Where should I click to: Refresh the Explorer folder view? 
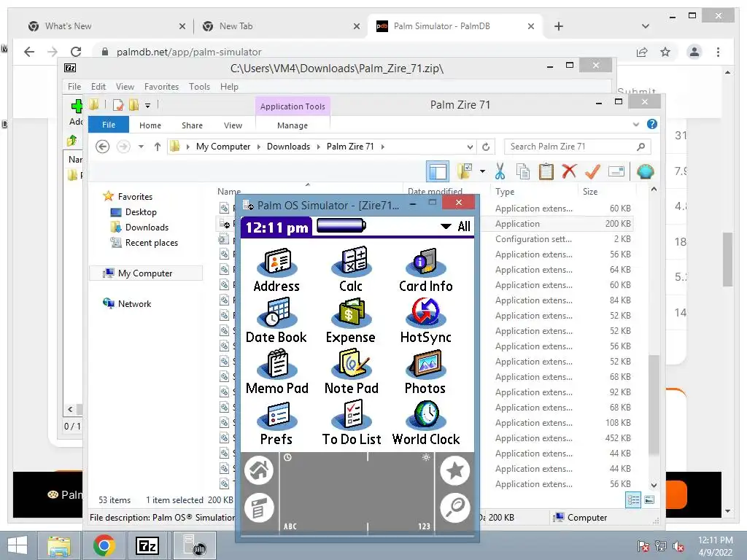[486, 147]
